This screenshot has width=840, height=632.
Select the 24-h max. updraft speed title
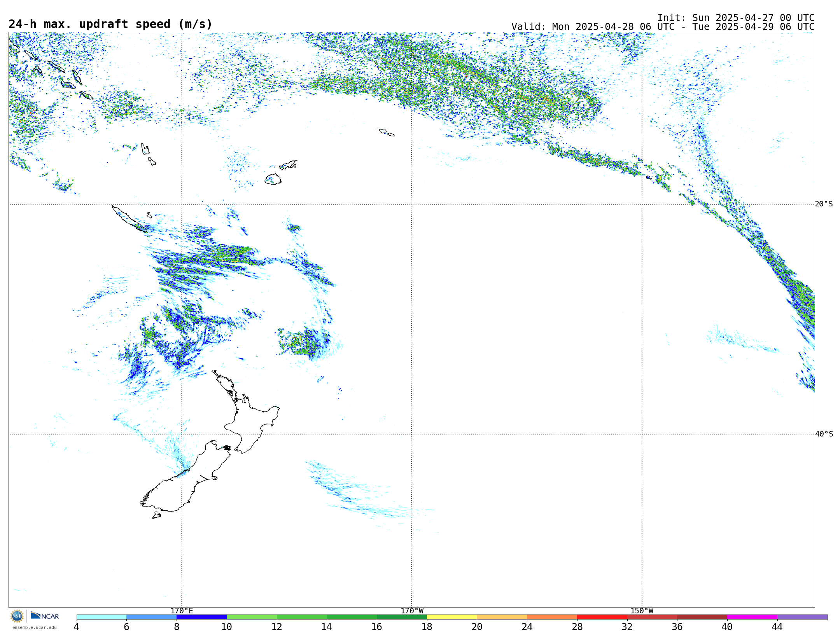pos(110,24)
